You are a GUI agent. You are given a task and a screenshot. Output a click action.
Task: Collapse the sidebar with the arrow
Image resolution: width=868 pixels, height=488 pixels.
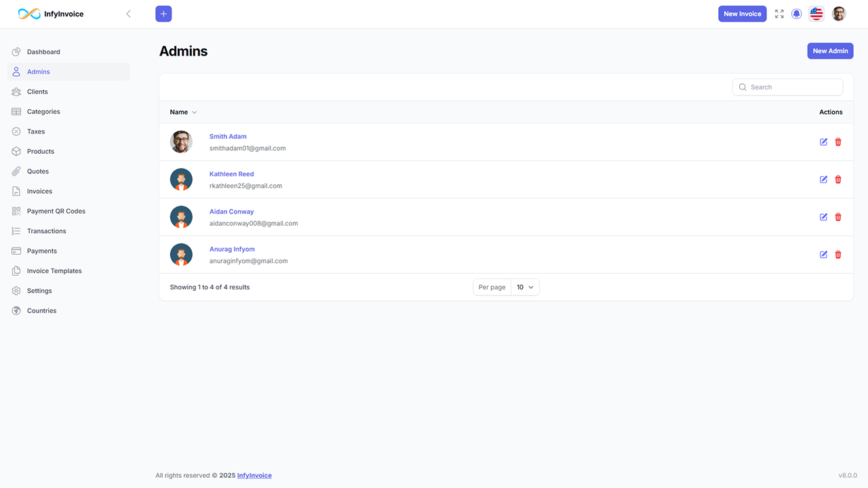[128, 14]
